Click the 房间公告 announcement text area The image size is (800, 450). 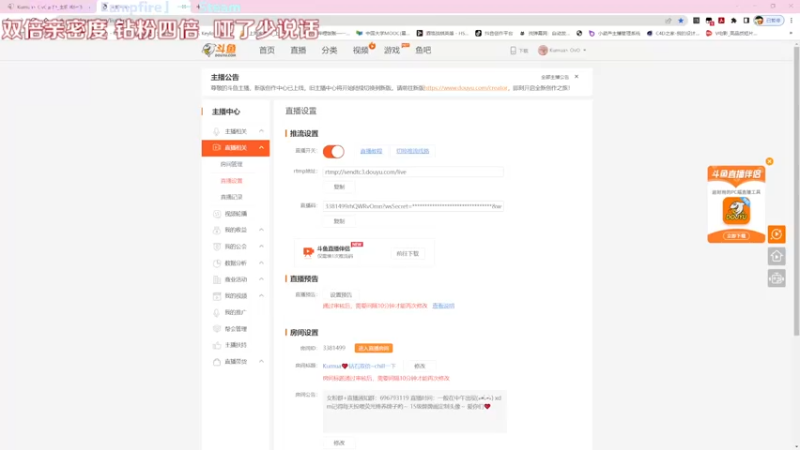(415, 411)
